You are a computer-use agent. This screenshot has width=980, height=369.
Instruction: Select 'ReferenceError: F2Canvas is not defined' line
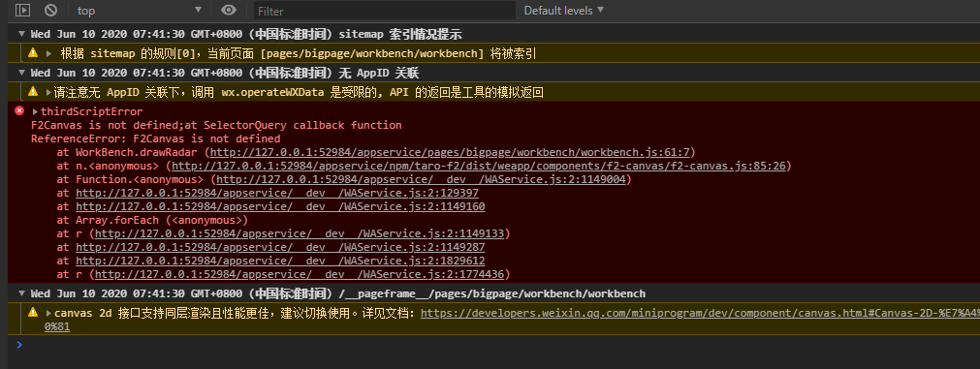(156, 138)
